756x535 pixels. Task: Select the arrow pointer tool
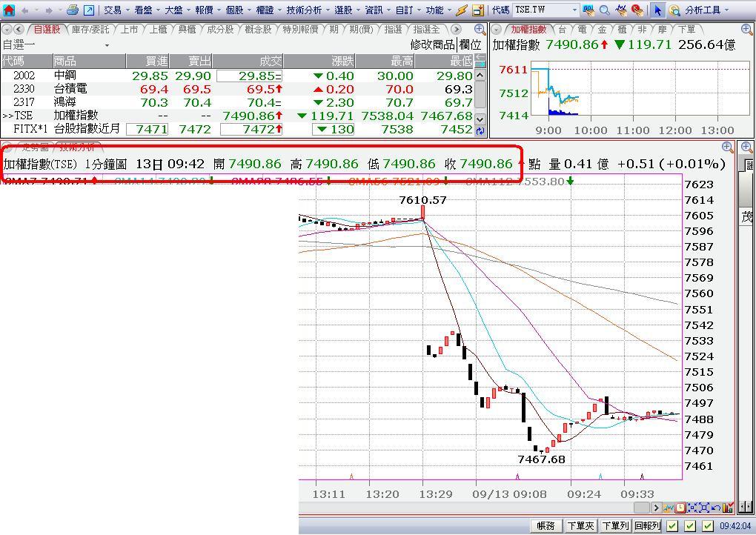coord(657,10)
